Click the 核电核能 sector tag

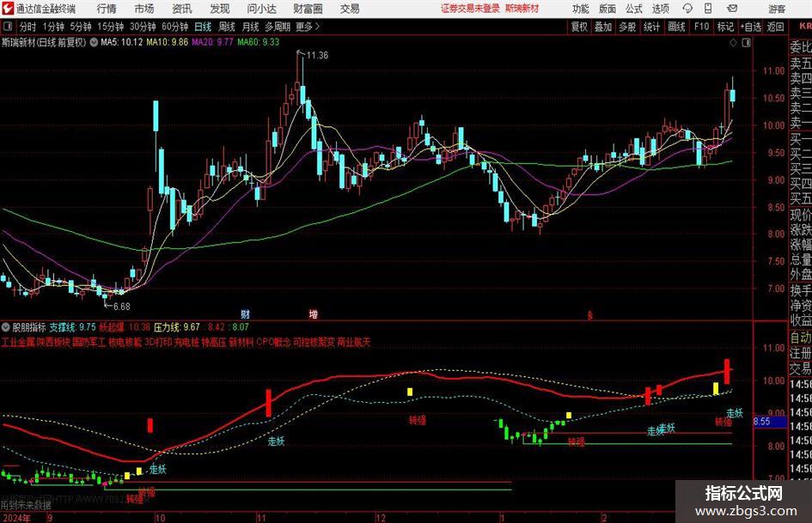pyautogui.click(x=125, y=343)
